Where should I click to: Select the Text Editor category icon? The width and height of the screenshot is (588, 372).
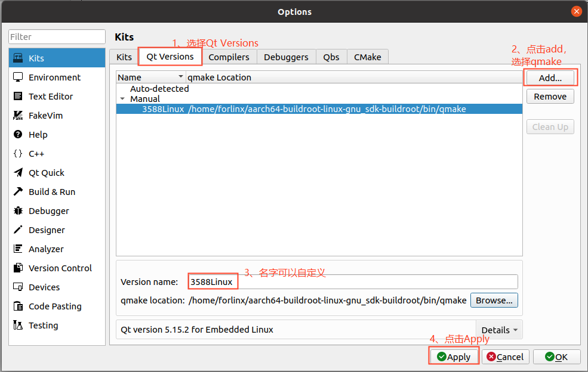18,96
